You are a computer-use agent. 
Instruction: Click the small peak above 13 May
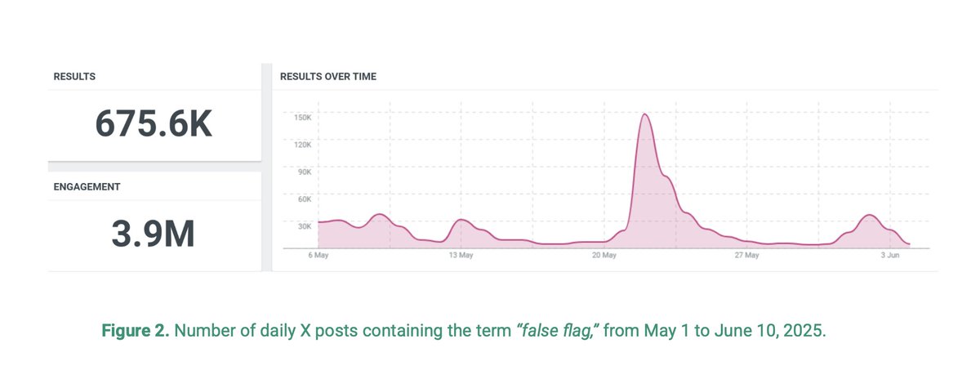click(461, 220)
